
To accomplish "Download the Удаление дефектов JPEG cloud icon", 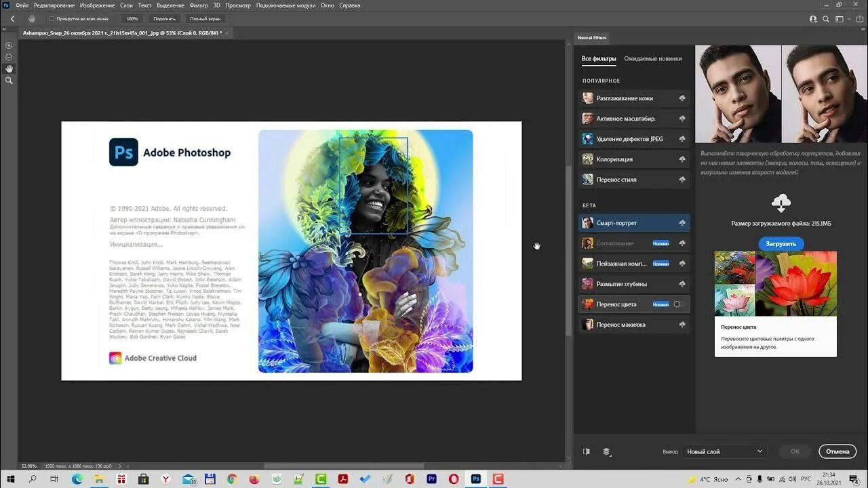I will [682, 139].
